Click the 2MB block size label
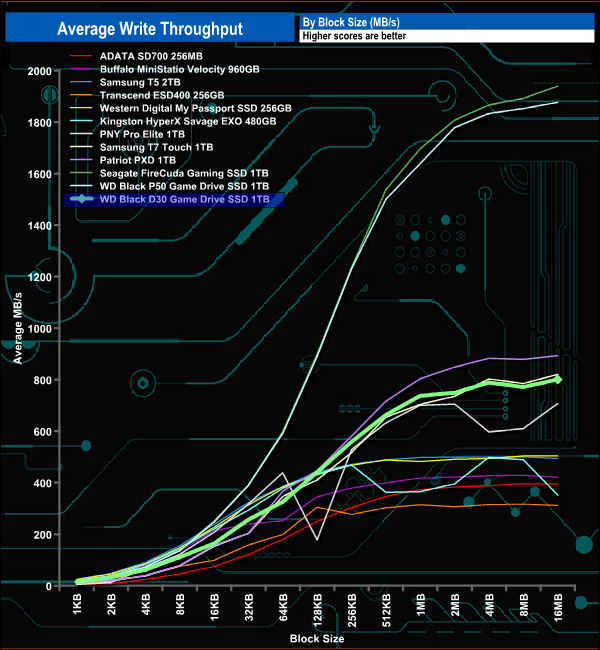 coord(455,605)
